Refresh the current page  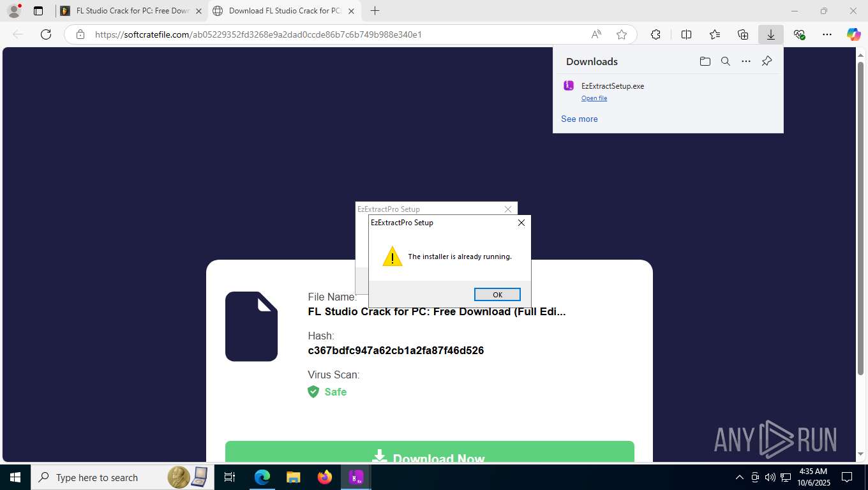click(46, 34)
